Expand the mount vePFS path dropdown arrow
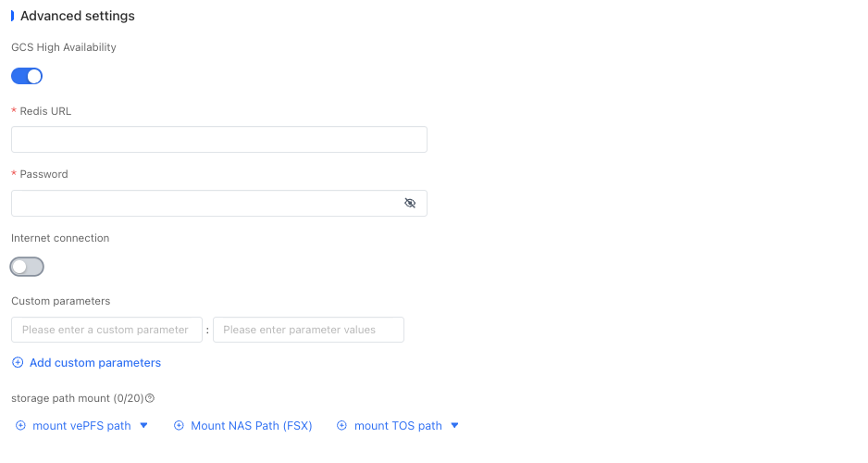 pos(143,426)
